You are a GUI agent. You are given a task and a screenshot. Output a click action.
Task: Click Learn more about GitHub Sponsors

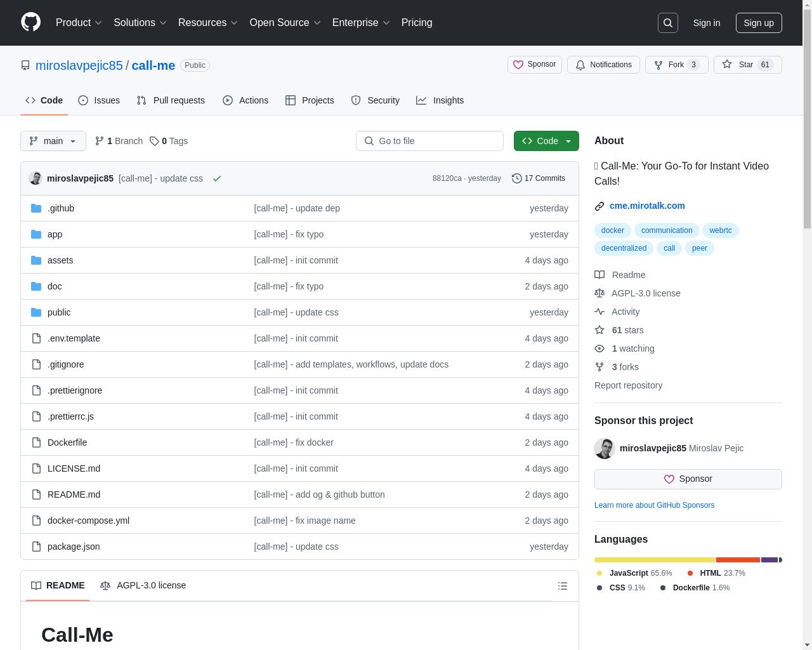pos(654,505)
